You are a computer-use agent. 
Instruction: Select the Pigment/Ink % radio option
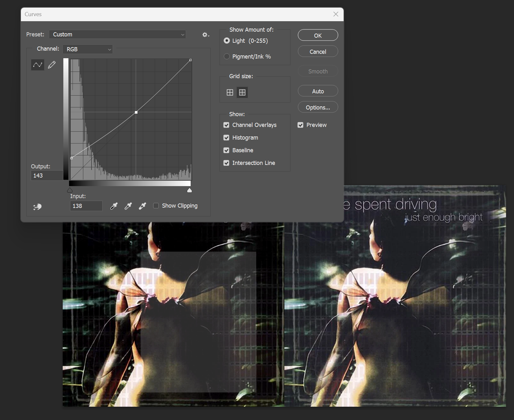pos(226,56)
